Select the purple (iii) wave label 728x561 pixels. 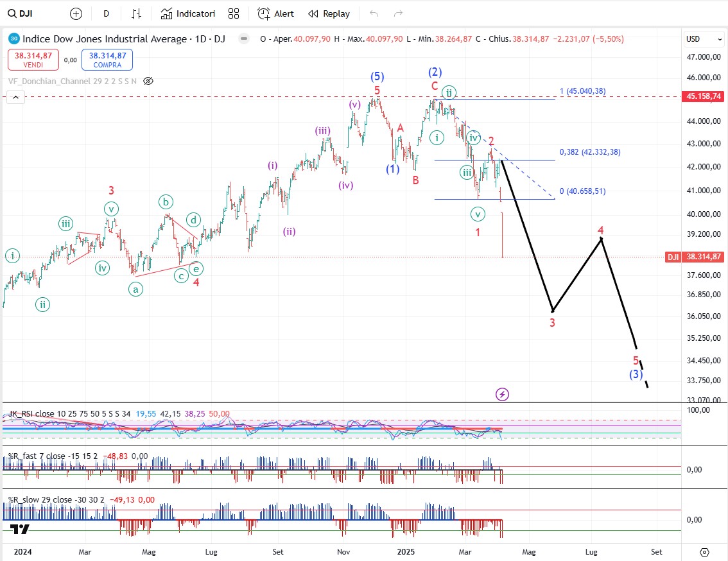[x=323, y=131]
